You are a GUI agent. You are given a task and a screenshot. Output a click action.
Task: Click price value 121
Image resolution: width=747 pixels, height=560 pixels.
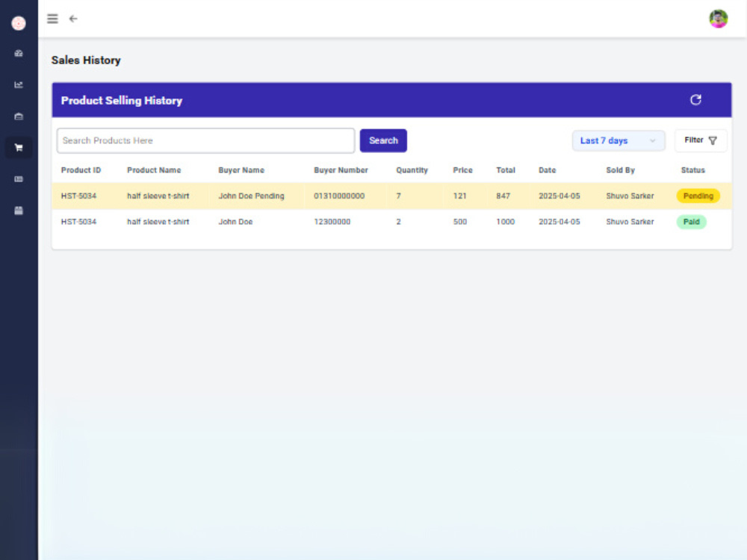pos(459,196)
